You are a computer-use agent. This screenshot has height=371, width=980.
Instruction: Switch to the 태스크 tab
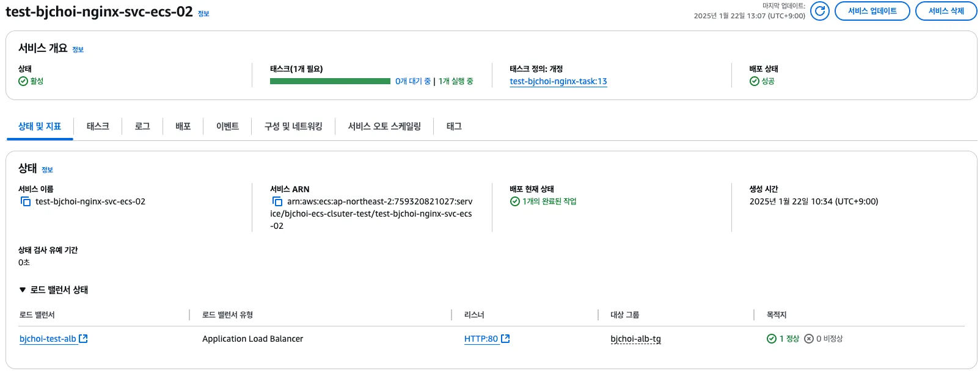point(98,126)
